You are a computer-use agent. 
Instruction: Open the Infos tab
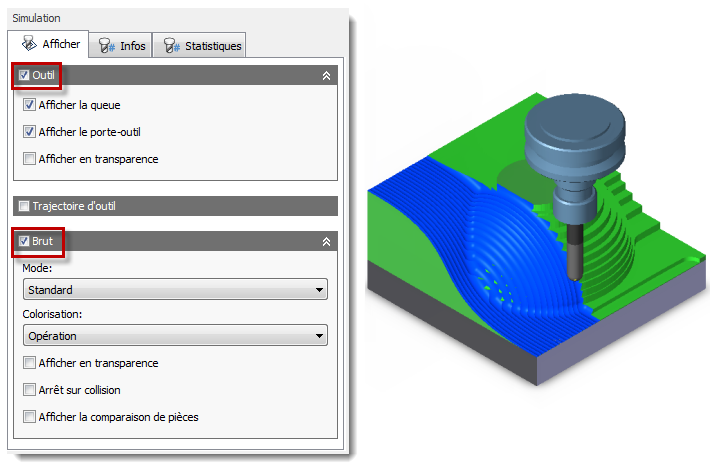pos(120,46)
